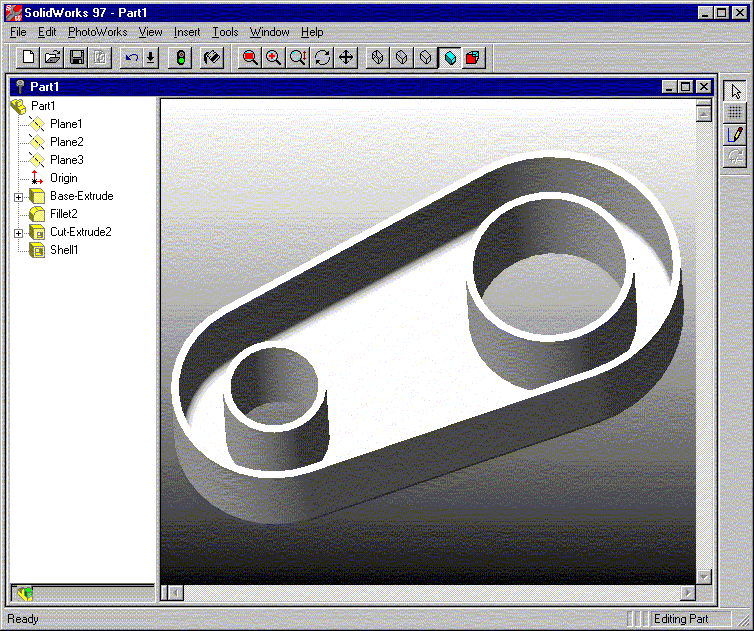This screenshot has width=754, height=631.
Task: Select the Zoom In magnifier with red plus
Action: tap(274, 58)
